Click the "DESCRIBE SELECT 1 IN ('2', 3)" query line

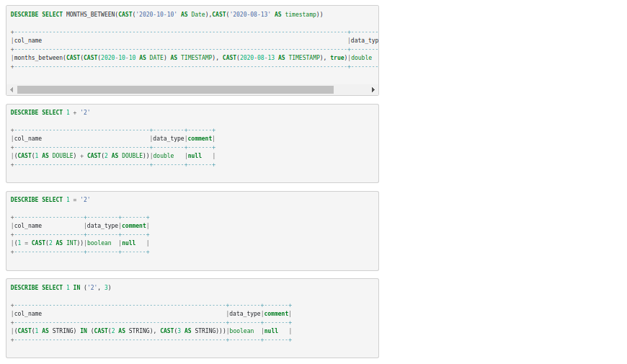tap(61, 288)
